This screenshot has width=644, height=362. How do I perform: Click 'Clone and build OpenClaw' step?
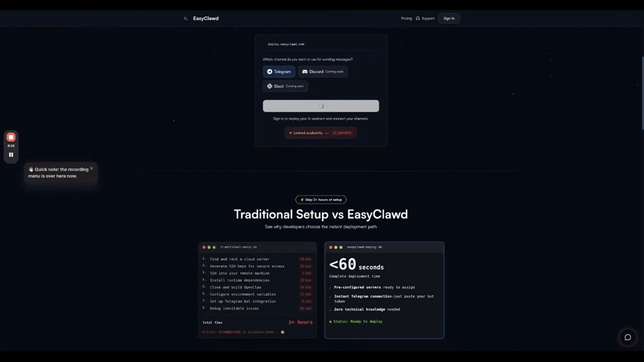pyautogui.click(x=235, y=287)
